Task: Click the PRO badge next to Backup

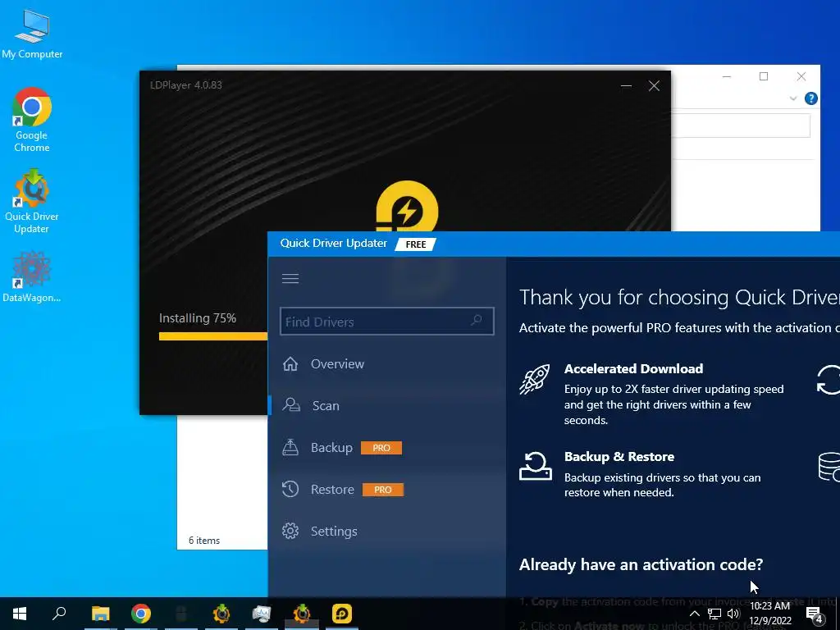Action: [381, 448]
